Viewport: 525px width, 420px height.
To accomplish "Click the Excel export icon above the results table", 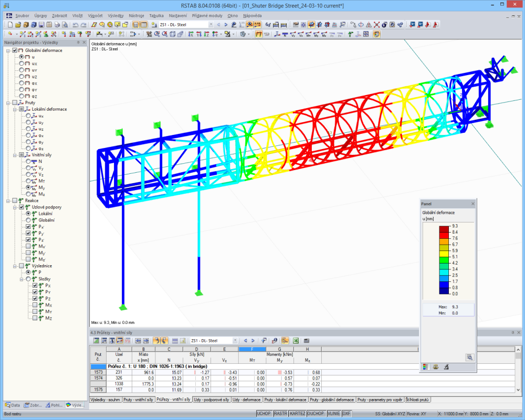I will [x=296, y=339].
